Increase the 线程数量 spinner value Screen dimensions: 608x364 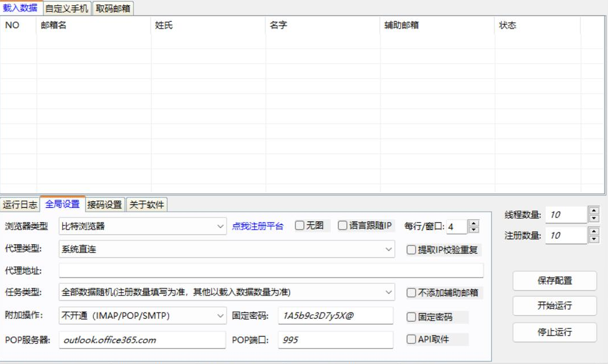click(594, 211)
